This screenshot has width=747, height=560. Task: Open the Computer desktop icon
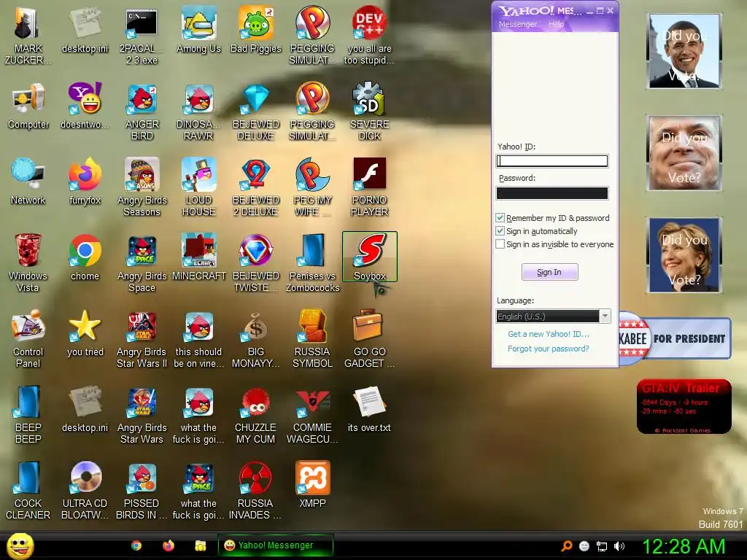pos(28,106)
